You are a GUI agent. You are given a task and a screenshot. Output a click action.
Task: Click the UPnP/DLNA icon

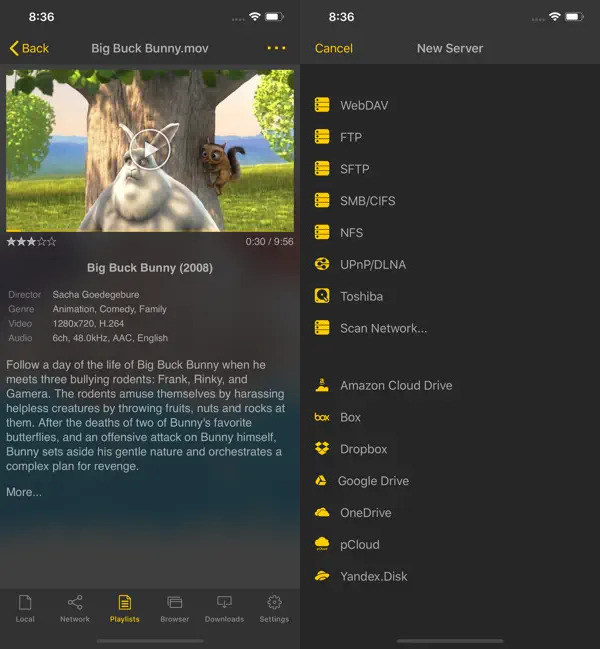tap(322, 264)
